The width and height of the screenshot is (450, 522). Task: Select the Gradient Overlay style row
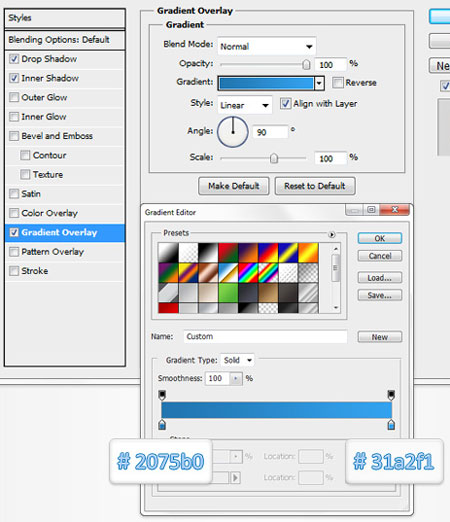click(65, 232)
